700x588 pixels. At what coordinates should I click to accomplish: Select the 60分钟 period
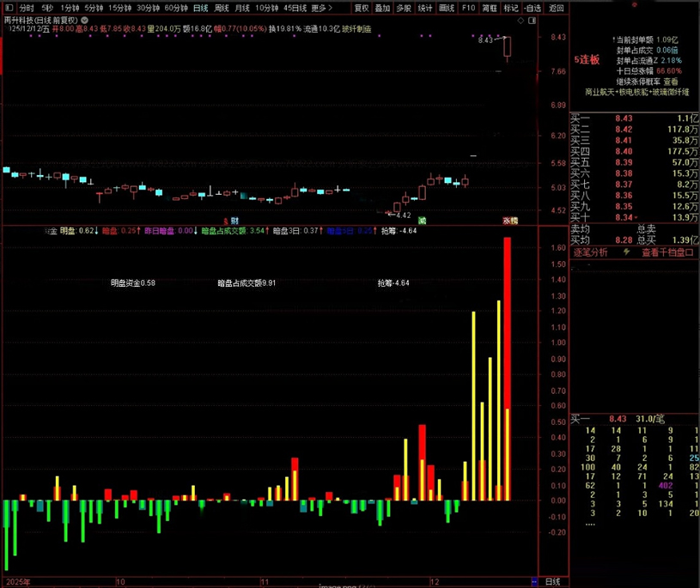(x=176, y=8)
